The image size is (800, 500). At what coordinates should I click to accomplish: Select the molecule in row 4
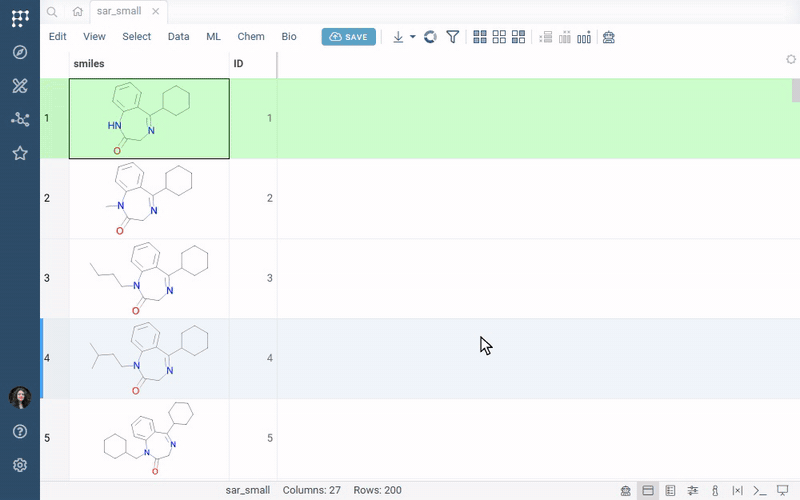click(149, 359)
